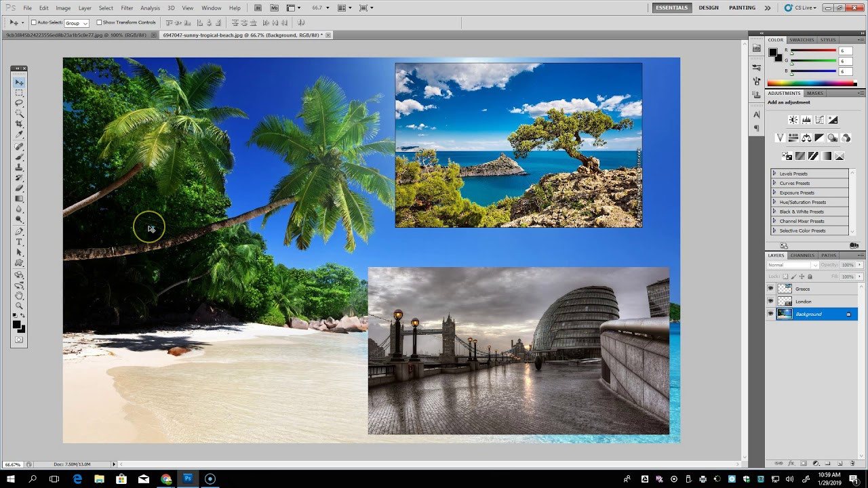Select the Crop tool
868x488 pixels.
coord(19,124)
